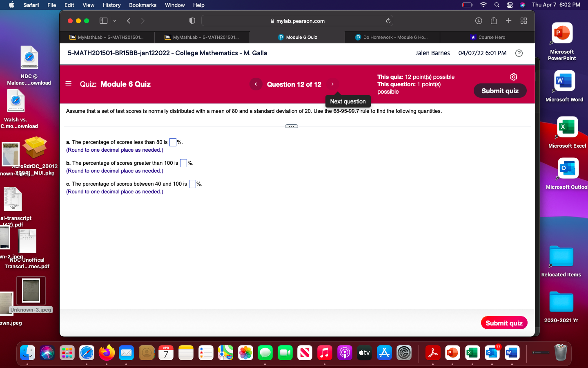Open the Relocated Items folder
The width and height of the screenshot is (588, 368).
coord(561,256)
